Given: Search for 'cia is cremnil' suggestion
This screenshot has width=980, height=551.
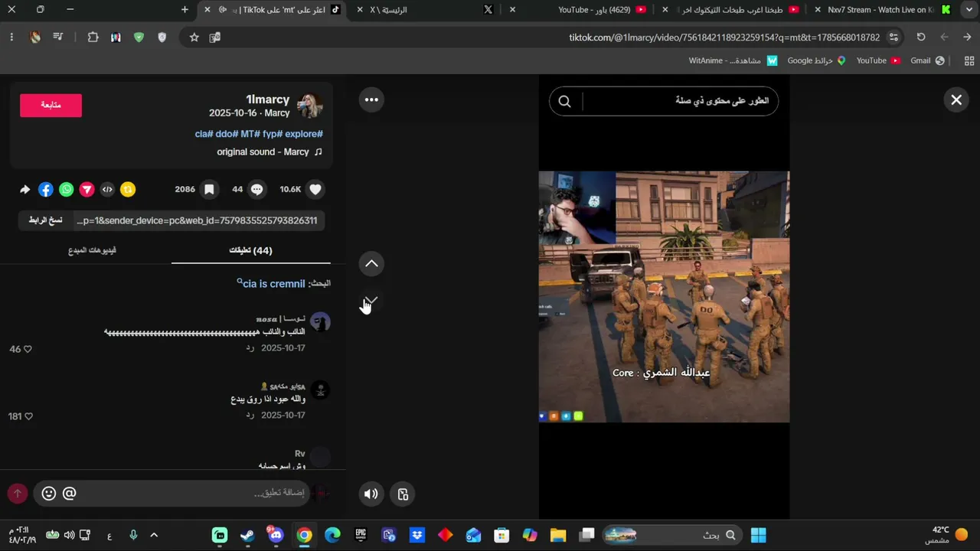Looking at the screenshot, I should [271, 284].
